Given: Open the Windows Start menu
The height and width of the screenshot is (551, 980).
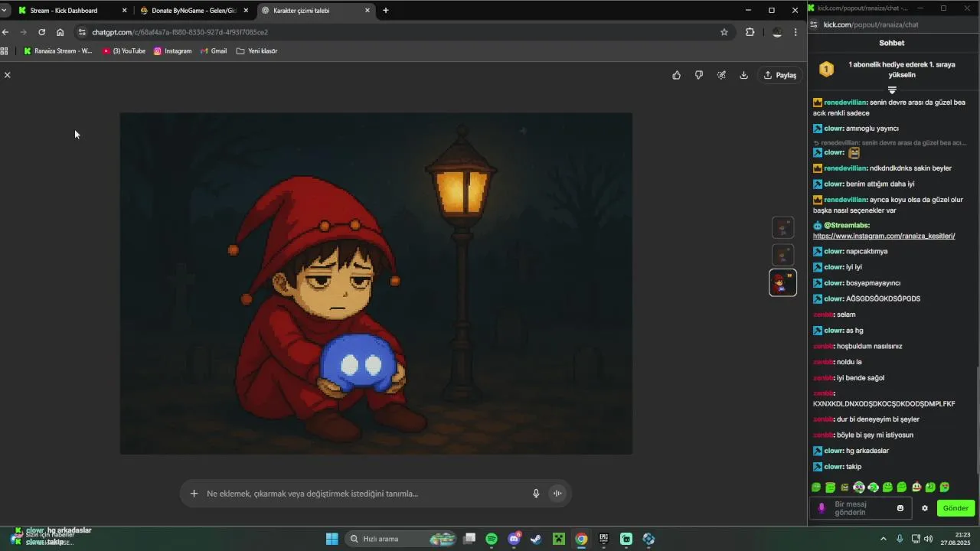Looking at the screenshot, I should point(332,539).
